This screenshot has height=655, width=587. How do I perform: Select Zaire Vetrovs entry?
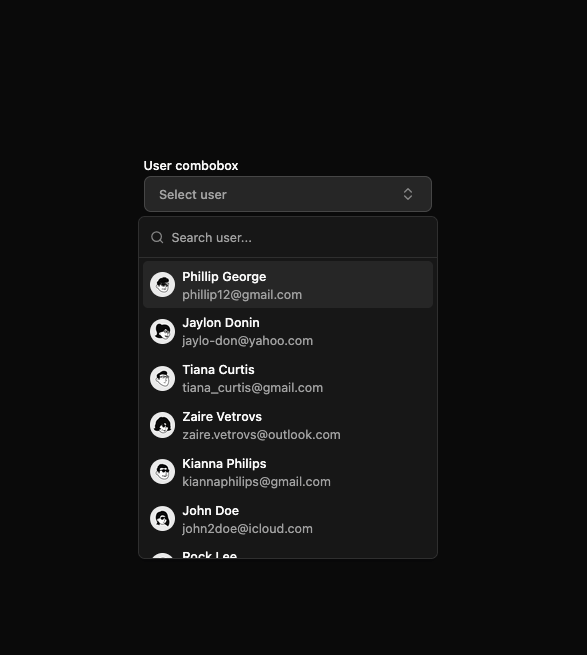[287, 425]
